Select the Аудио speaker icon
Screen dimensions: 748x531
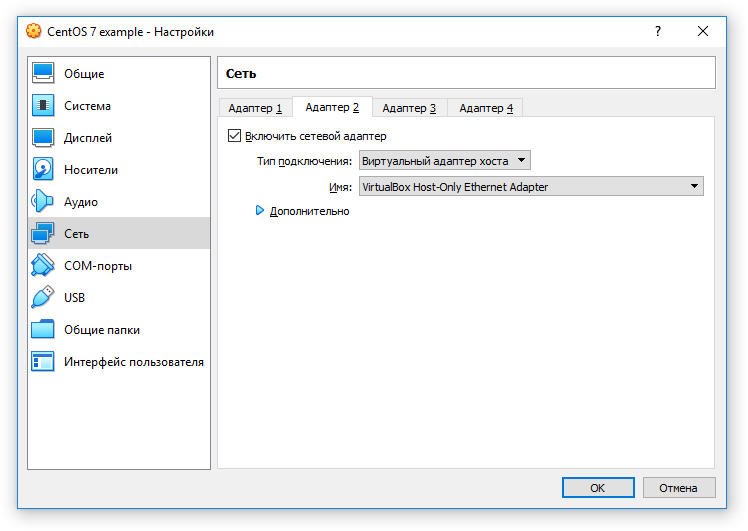[x=43, y=201]
